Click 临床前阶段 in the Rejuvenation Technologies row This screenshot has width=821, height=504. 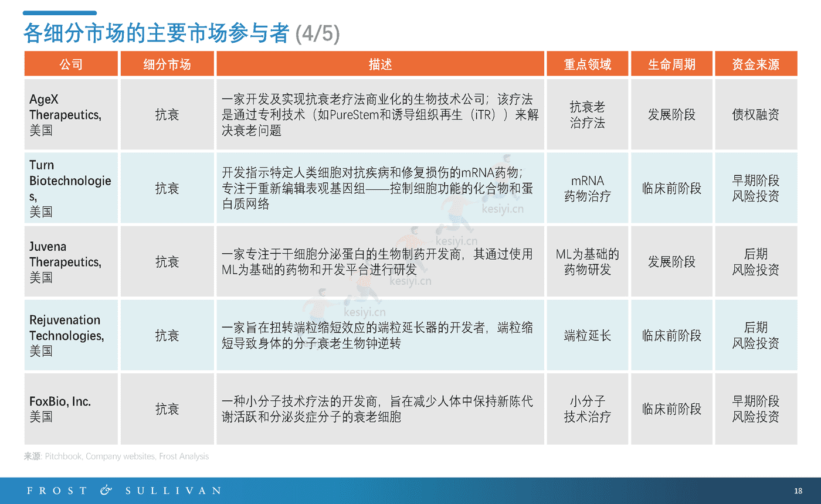pos(671,335)
